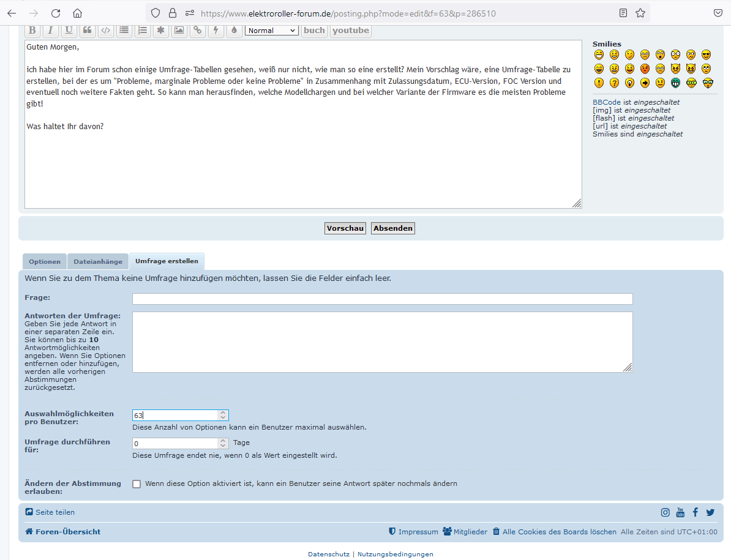Pick a font colour via the droplet icon
731x560 pixels.
tap(234, 31)
